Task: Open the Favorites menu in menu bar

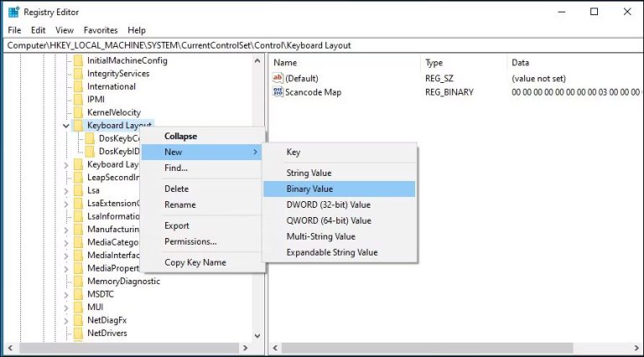Action: (101, 30)
